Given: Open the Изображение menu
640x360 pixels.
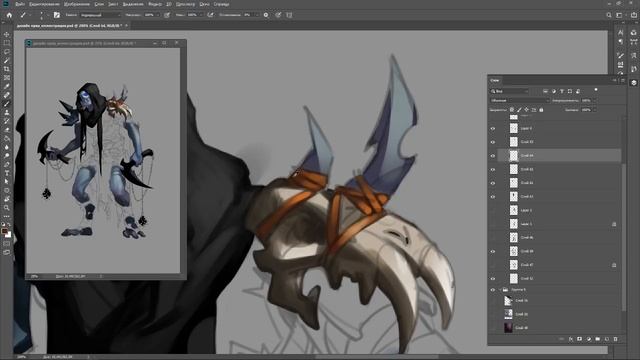Looking at the screenshot, I should 77,4.
